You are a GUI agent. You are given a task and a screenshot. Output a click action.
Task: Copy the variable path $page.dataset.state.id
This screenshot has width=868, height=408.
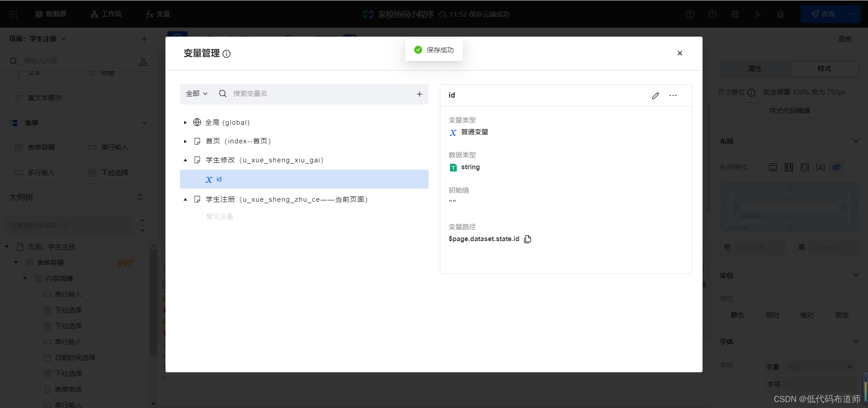[x=528, y=239]
